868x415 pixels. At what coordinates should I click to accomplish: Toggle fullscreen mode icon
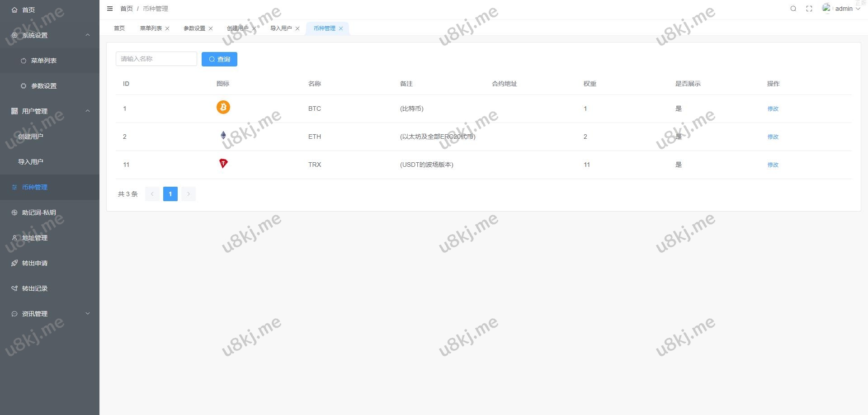point(809,9)
